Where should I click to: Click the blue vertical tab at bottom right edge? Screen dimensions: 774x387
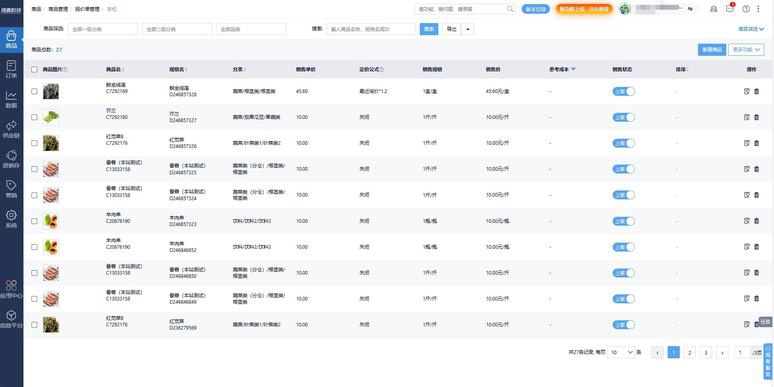click(x=768, y=361)
